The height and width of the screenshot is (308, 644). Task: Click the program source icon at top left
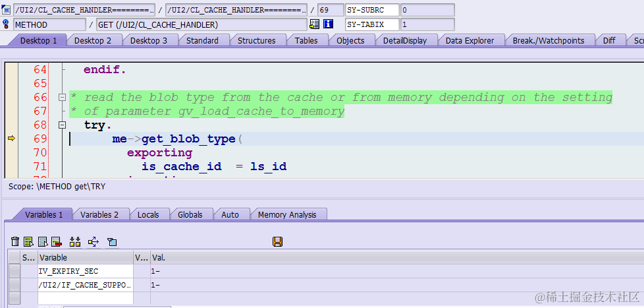click(x=6, y=9)
